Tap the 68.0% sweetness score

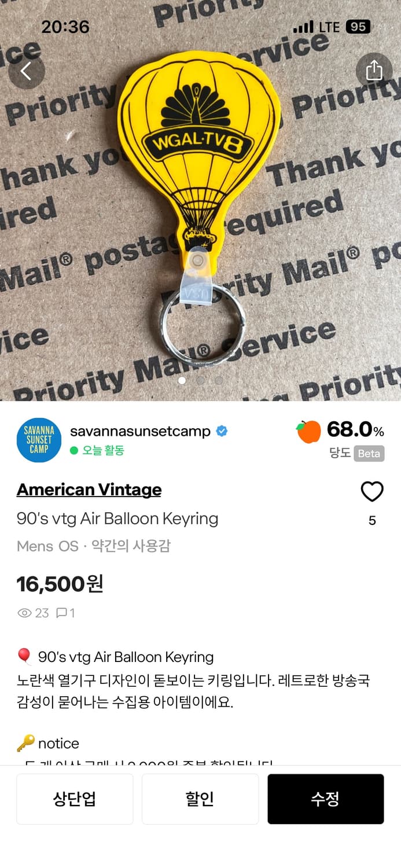[355, 430]
